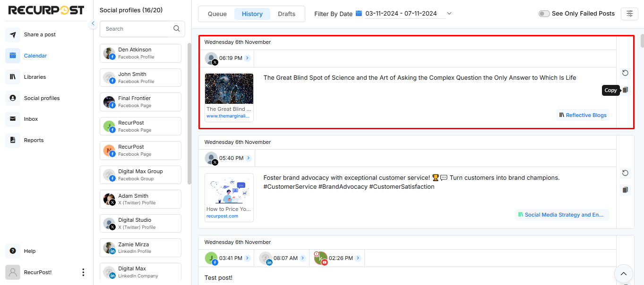Open recurpost.com link under thumbnail

pyautogui.click(x=222, y=216)
